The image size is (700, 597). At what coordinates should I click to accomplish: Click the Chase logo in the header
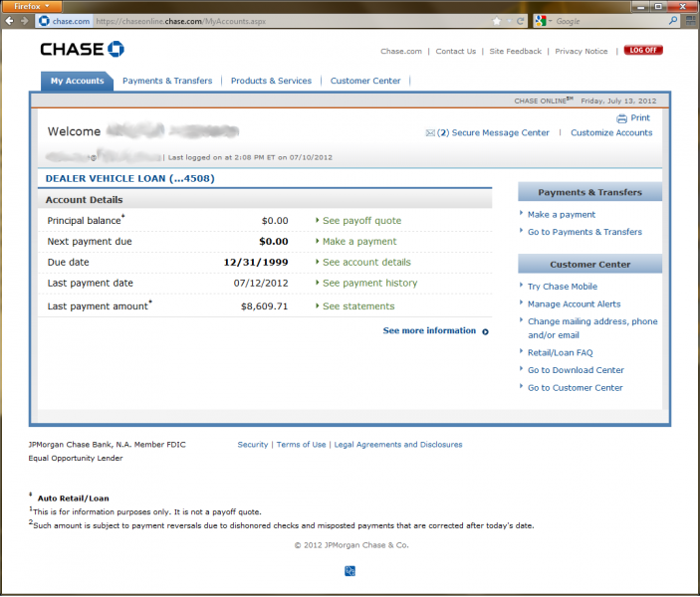pos(82,50)
